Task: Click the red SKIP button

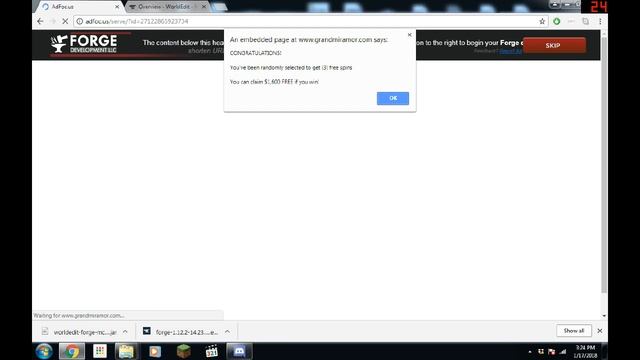Action: 554,45
